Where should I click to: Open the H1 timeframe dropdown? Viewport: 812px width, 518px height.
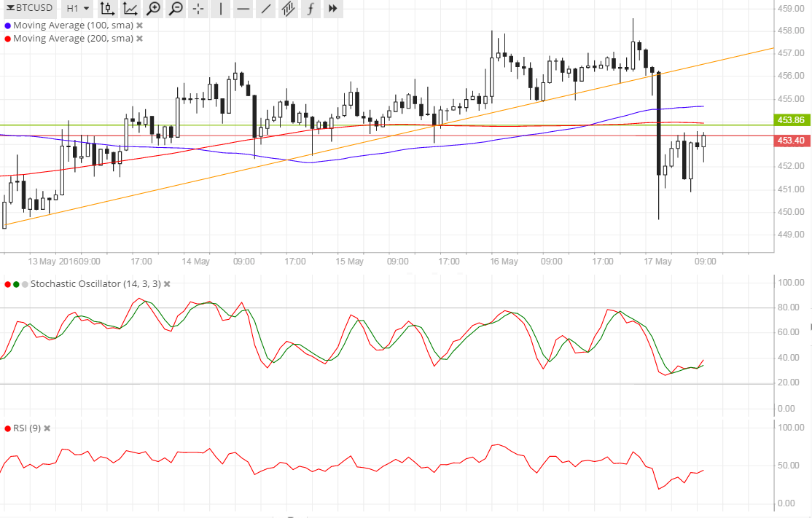tap(77, 9)
